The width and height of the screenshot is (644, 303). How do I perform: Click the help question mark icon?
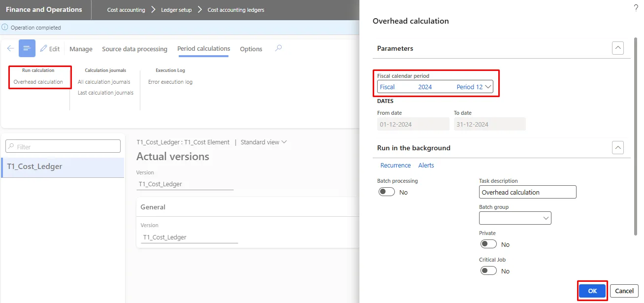[635, 8]
